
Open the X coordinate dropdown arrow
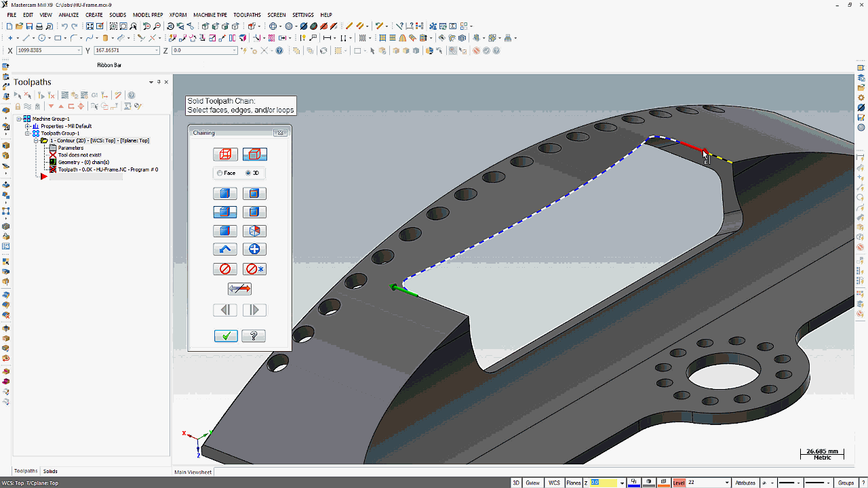79,51
